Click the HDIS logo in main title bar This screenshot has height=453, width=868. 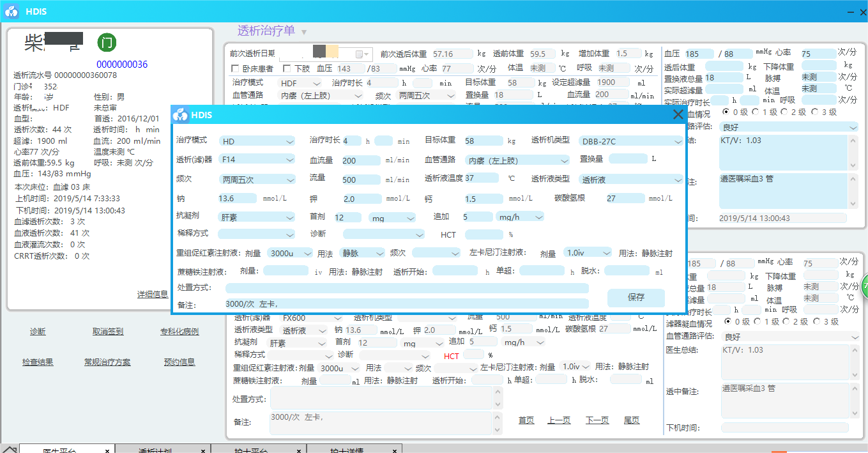click(x=12, y=12)
